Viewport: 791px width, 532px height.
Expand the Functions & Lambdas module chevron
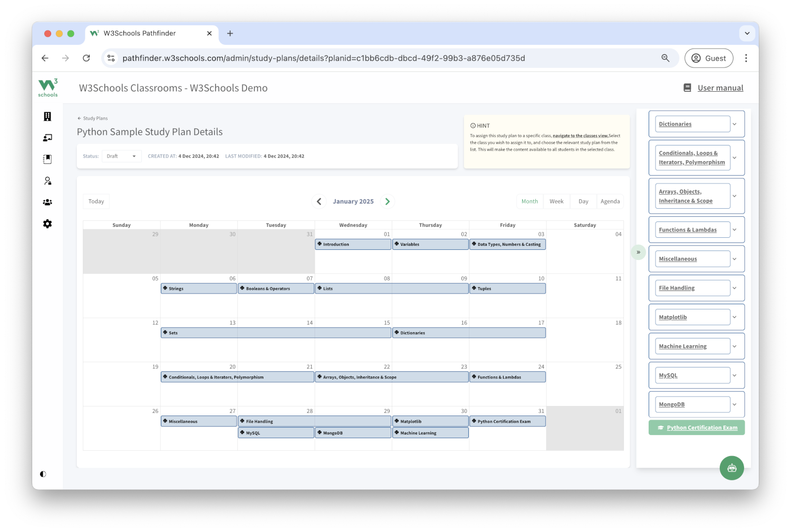[735, 230]
